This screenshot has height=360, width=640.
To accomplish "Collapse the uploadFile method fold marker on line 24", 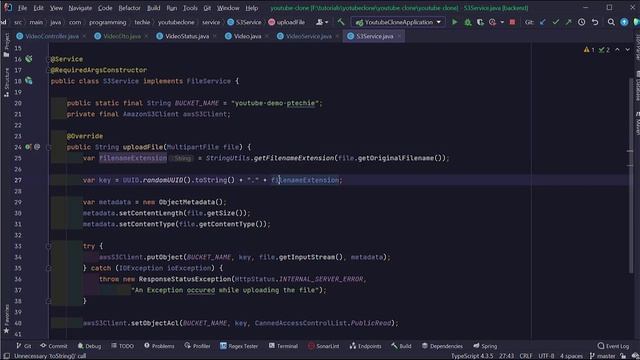I will coord(48,147).
